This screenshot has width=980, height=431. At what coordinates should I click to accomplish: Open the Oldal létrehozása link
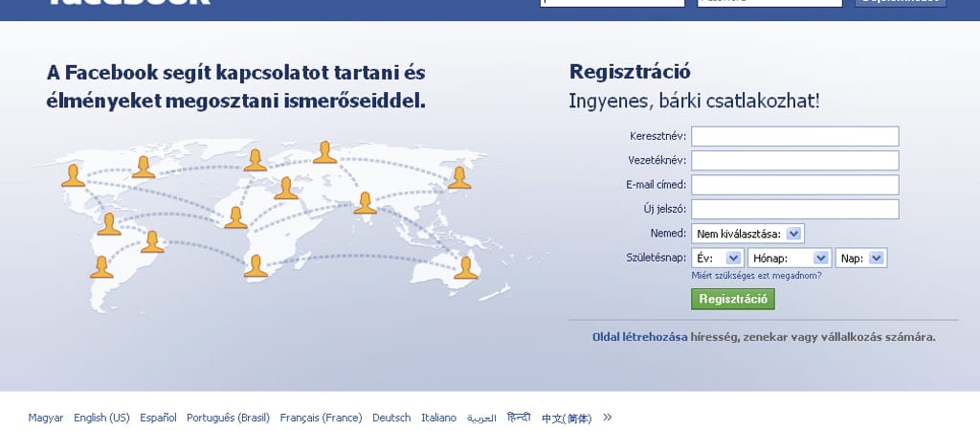639,337
